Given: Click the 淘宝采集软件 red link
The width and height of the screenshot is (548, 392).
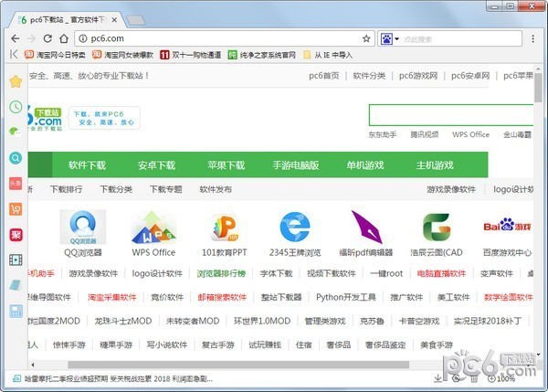Looking at the screenshot, I should point(111,297).
